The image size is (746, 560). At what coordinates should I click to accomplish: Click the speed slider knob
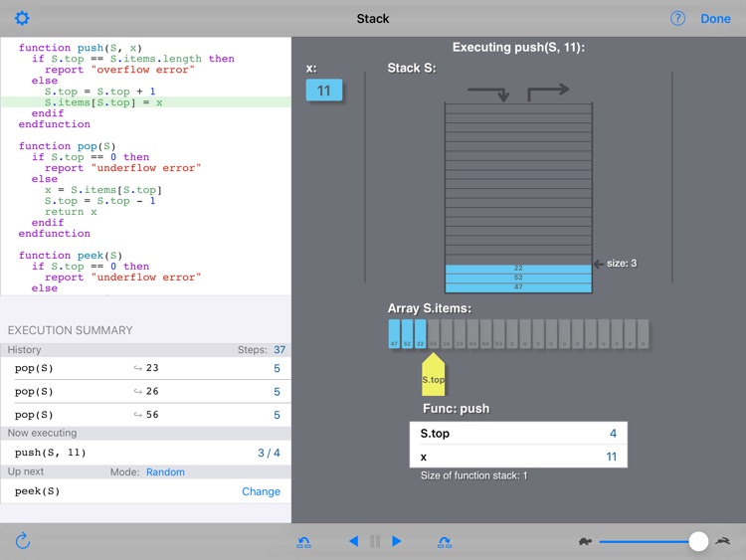click(x=698, y=541)
